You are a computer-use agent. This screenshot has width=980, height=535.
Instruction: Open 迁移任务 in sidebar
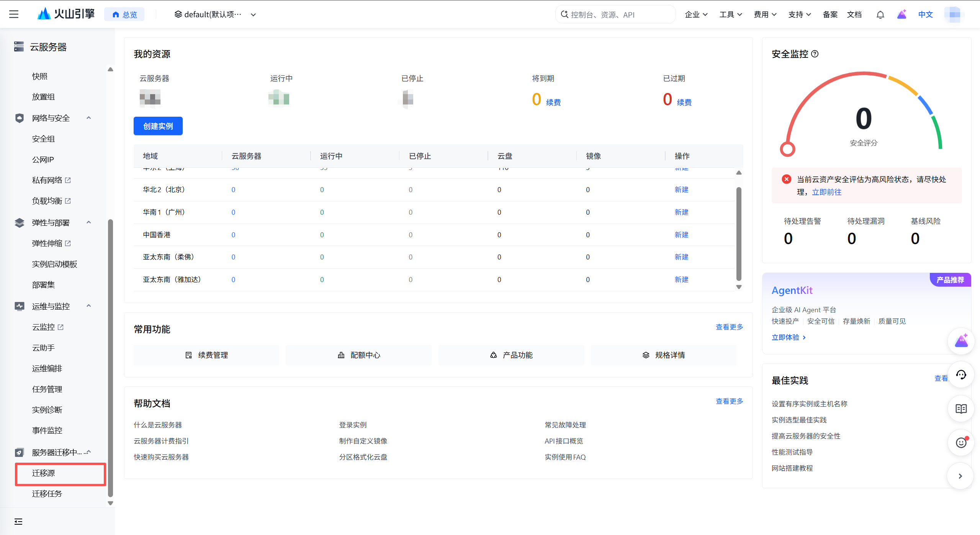47,494
